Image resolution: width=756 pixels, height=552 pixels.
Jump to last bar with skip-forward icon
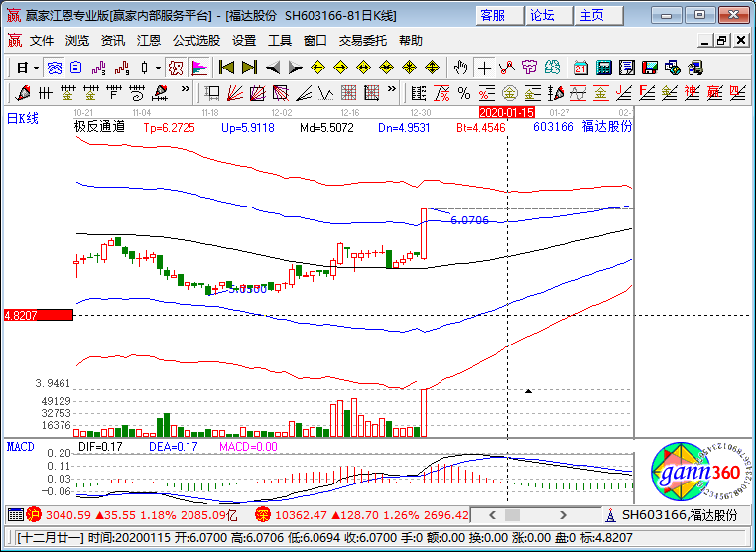pyautogui.click(x=249, y=68)
